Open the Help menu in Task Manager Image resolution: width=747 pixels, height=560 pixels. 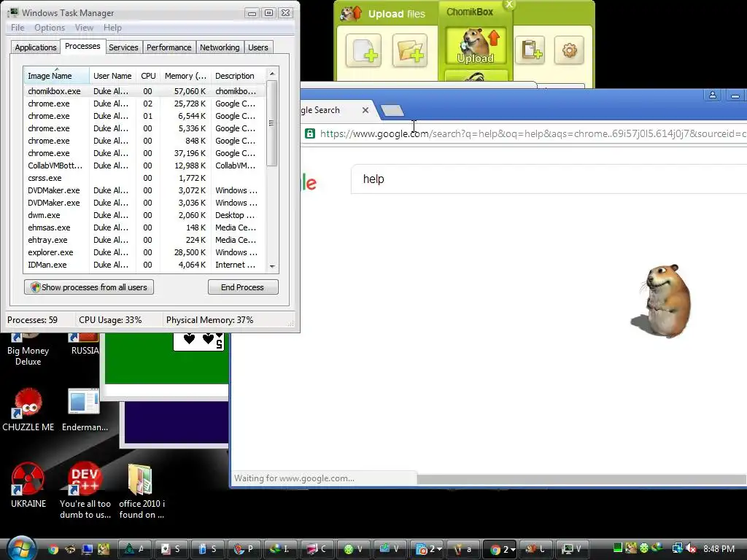tap(112, 28)
